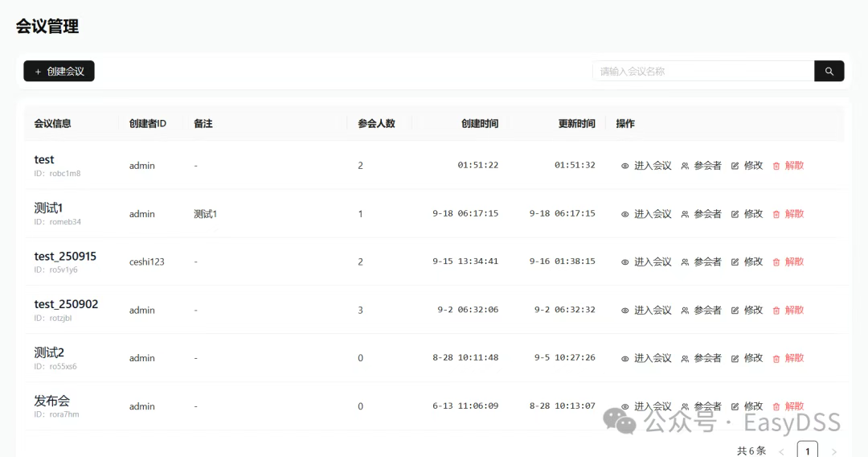Click edit icon in the test row
This screenshot has height=457, width=868.
(735, 166)
